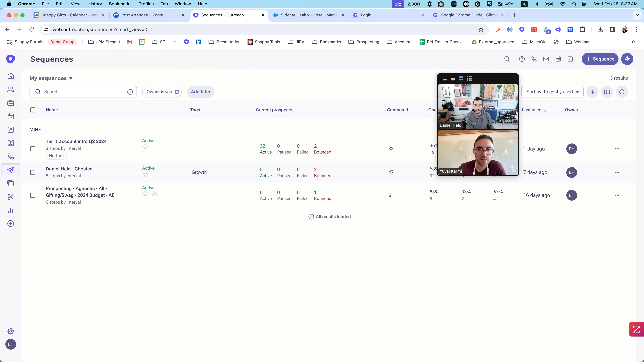Click the Add filter button

201,92
